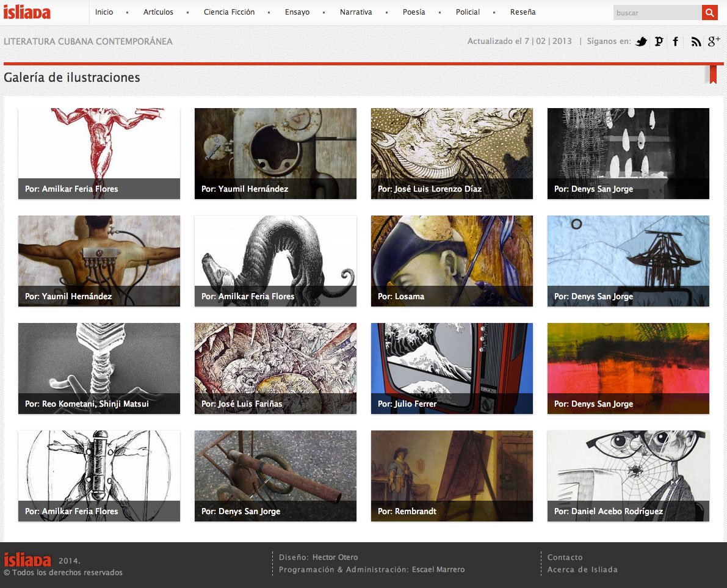The height and width of the screenshot is (588, 727).
Task: Follow the Contacto footer link
Action: pyautogui.click(x=565, y=557)
